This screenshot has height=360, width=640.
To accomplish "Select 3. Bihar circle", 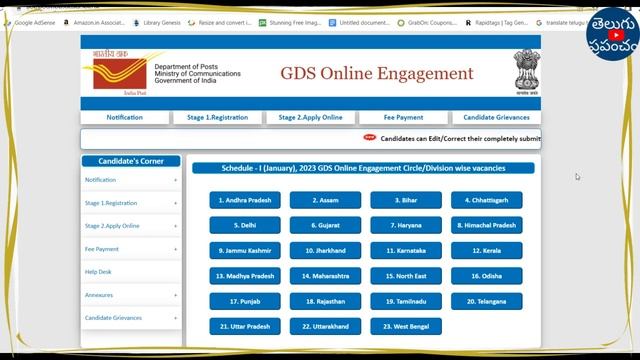I will (406, 200).
